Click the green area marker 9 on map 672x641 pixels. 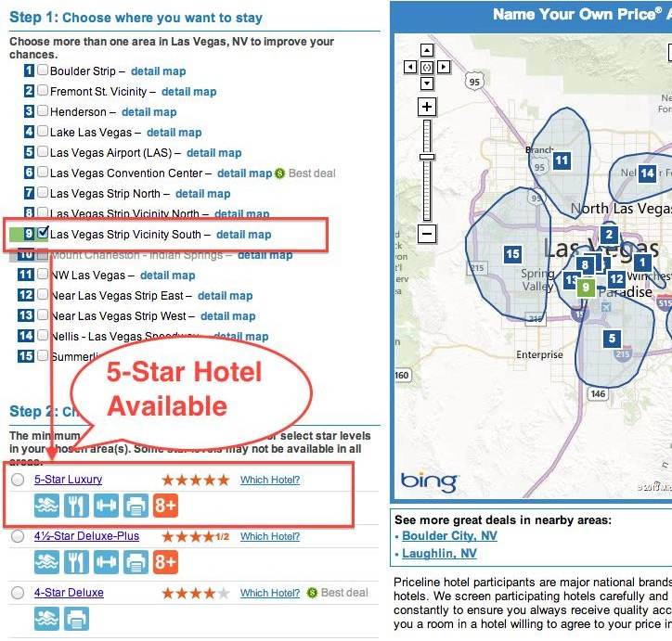pos(586,288)
